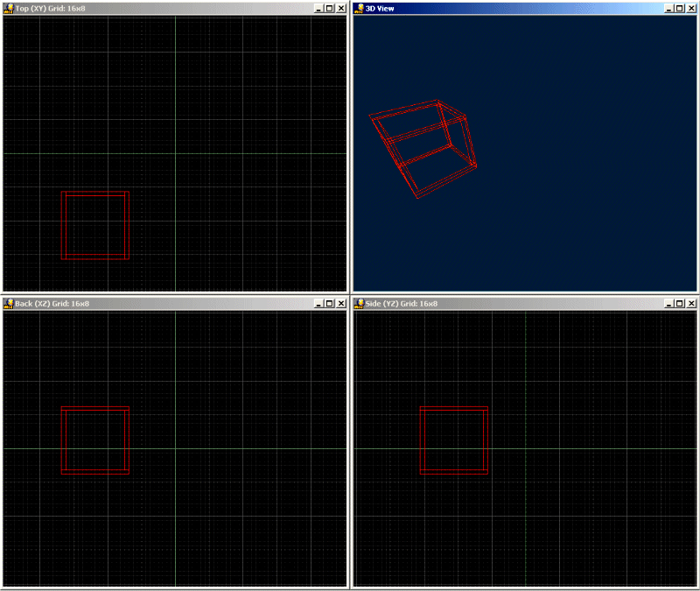700x591 pixels.
Task: Select the red wireframe cube in 3D View
Action: pyautogui.click(x=423, y=149)
